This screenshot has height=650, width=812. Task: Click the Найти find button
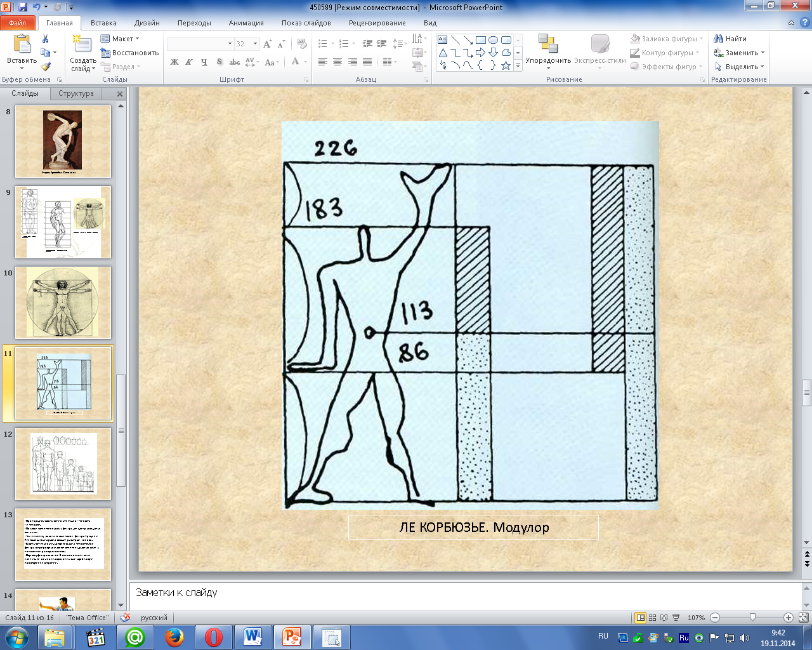tap(730, 39)
